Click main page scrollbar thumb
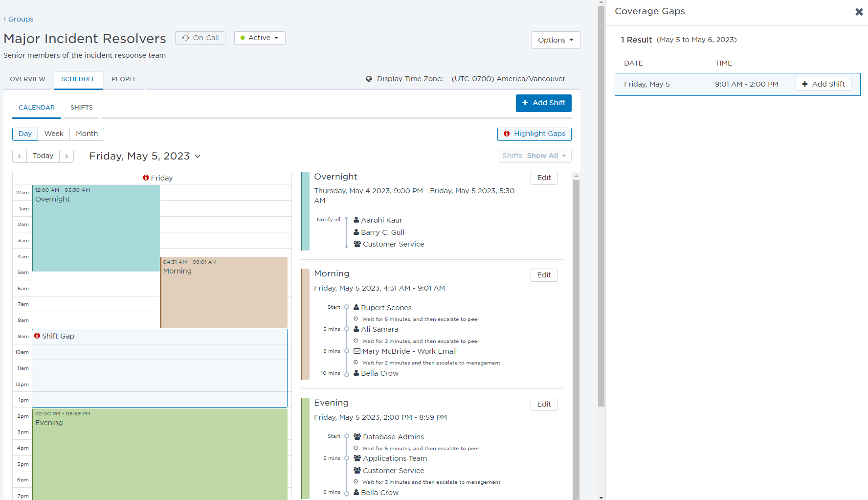This screenshot has width=868, height=500. 601,205
